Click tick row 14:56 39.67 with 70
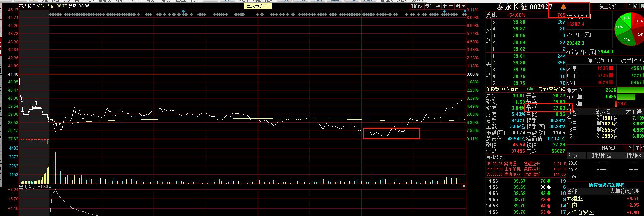The height and width of the screenshot is (216, 644). [x=526, y=181]
